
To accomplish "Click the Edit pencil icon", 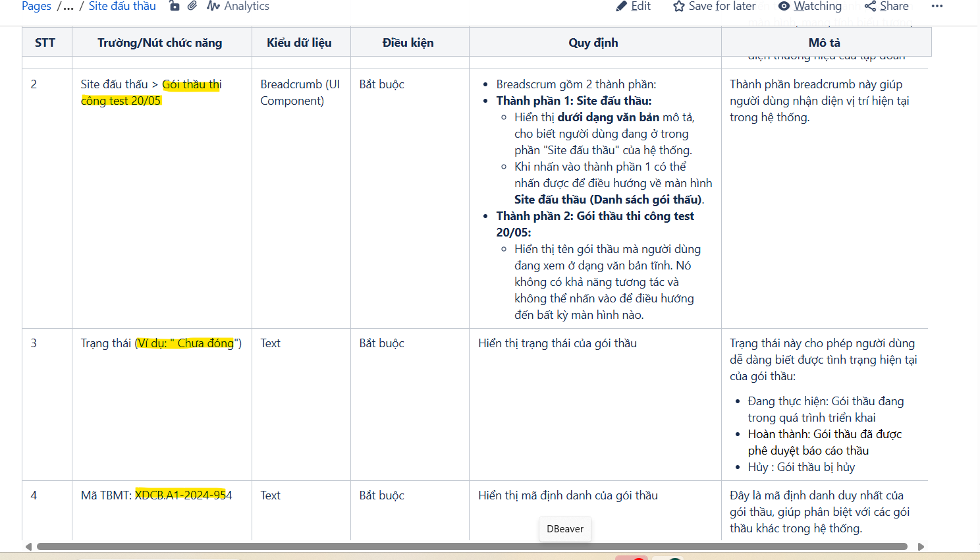I will click(622, 6).
